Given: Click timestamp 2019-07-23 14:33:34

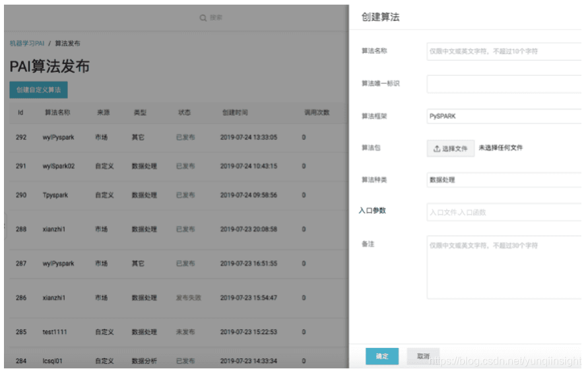Looking at the screenshot, I should click(249, 361).
